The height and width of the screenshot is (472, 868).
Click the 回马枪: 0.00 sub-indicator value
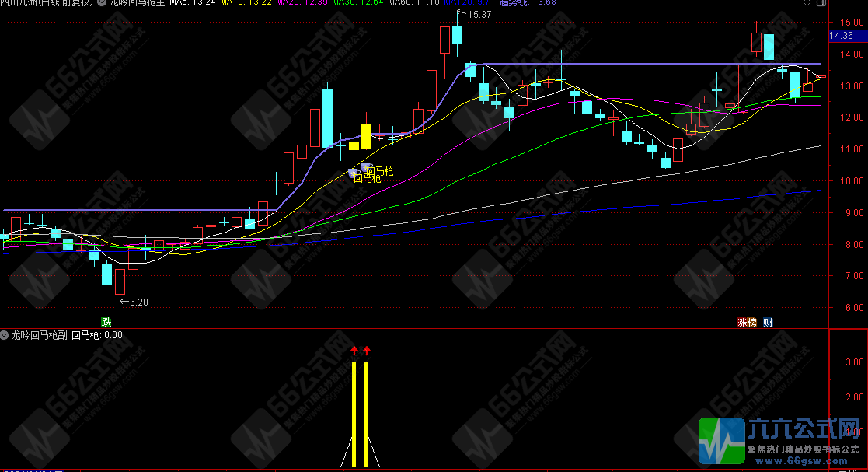point(97,335)
